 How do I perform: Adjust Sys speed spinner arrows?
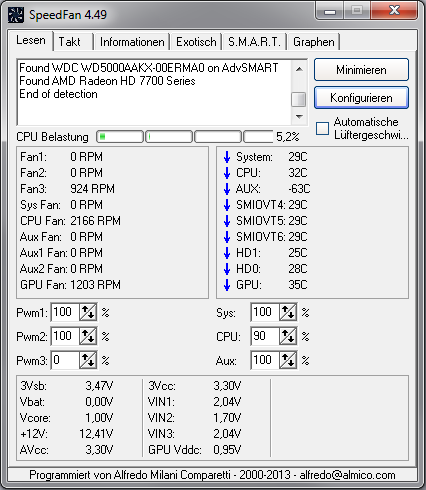(x=288, y=312)
